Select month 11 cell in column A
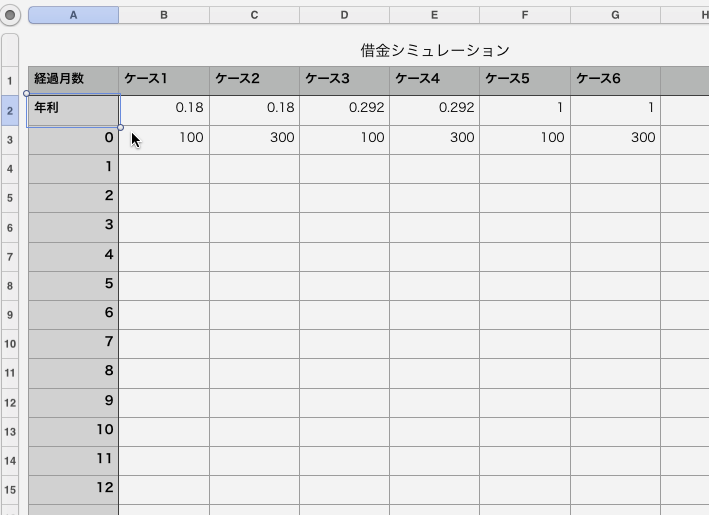The image size is (709, 515). tap(73, 461)
